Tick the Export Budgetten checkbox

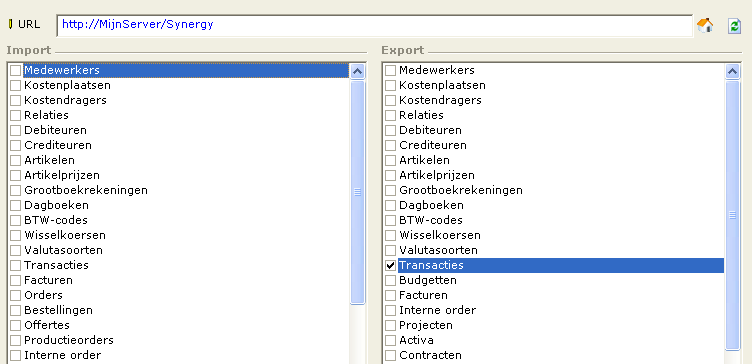390,280
